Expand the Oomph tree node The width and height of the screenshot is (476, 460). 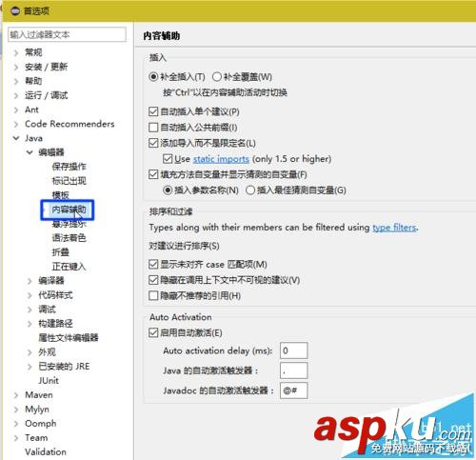pos(16,424)
